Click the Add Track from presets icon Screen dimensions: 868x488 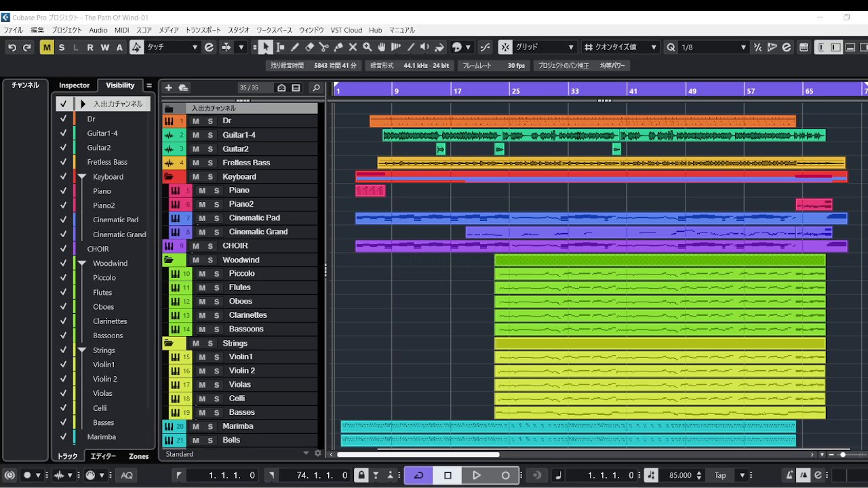tap(183, 88)
